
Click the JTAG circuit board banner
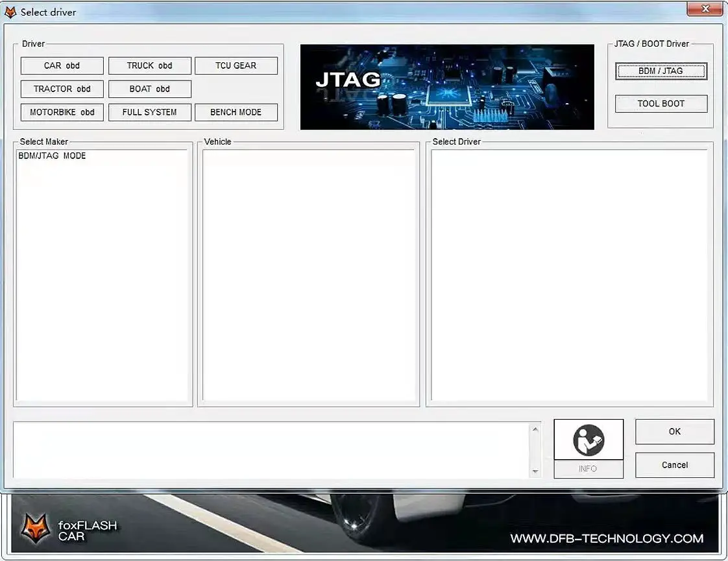(447, 87)
